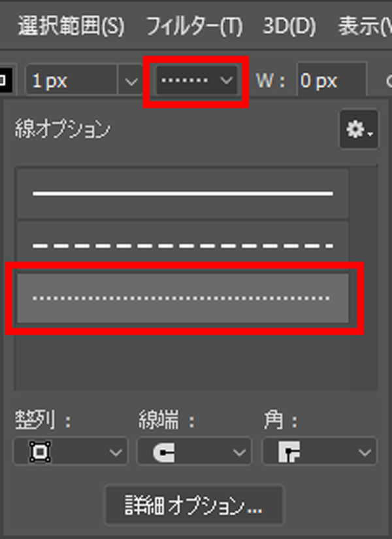Viewport: 392px width, 539px height.
Task: Click the align stroke inside icon
Action: pos(40,452)
